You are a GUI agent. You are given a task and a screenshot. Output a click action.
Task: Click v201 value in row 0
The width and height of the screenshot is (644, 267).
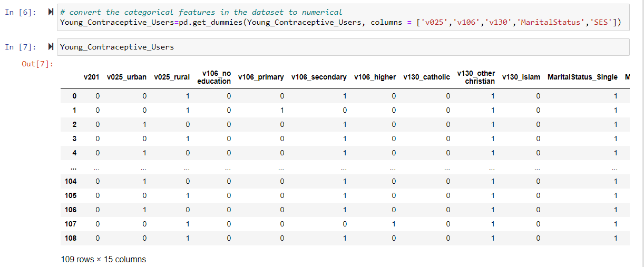click(x=97, y=96)
